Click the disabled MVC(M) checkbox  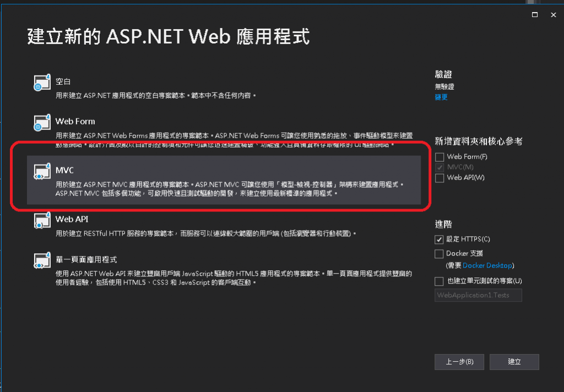[x=440, y=167]
